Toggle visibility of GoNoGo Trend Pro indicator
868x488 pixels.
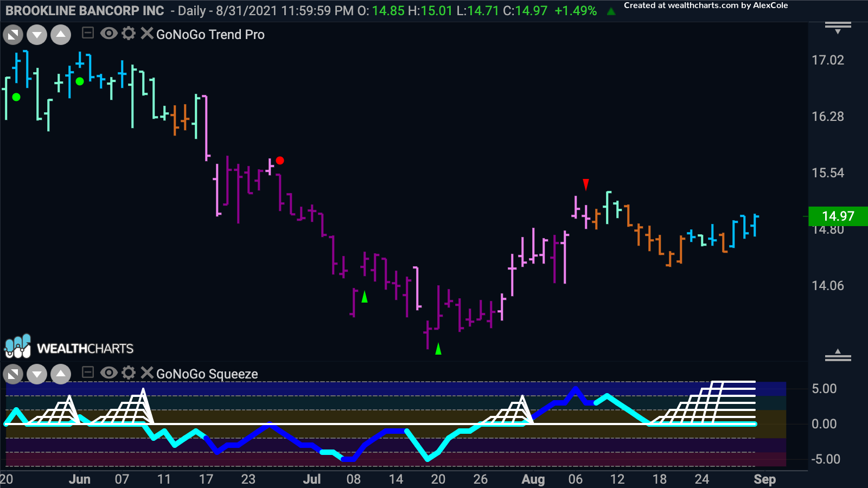108,34
